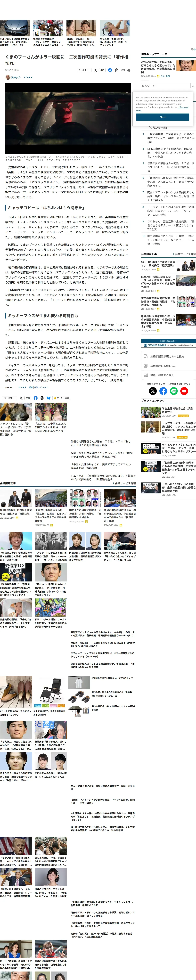Screen dimensions: 196x980
Task: Open 製造業DX大解剖 sidebar brand article
Action: click(179, 468)
